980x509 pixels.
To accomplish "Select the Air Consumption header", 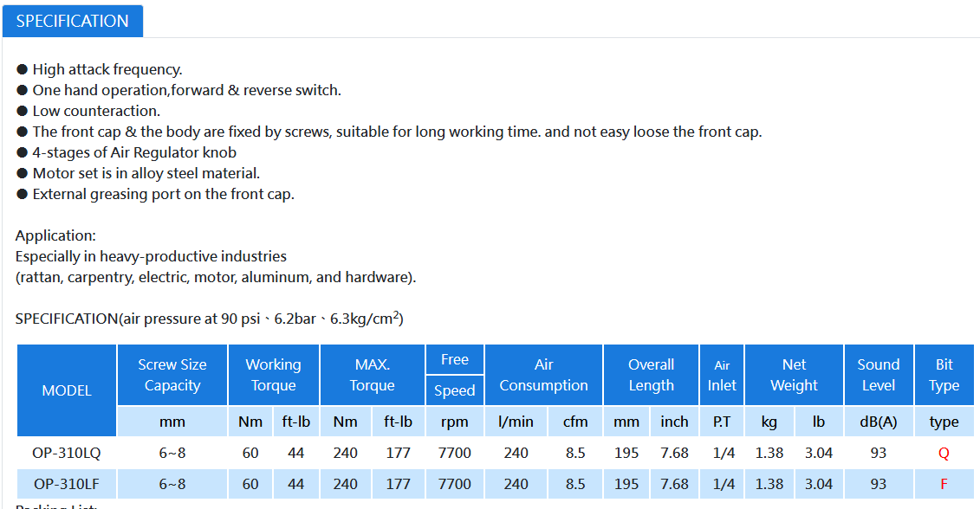I will tap(544, 375).
